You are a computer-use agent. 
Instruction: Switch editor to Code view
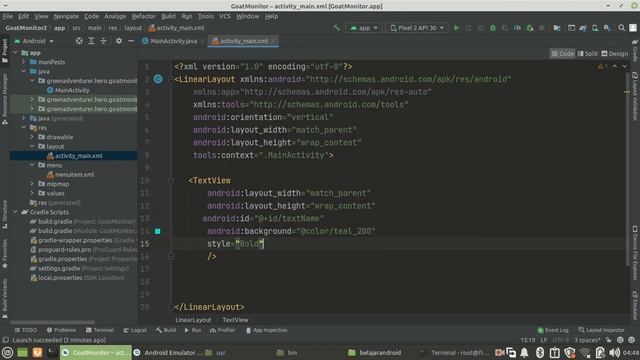562,53
